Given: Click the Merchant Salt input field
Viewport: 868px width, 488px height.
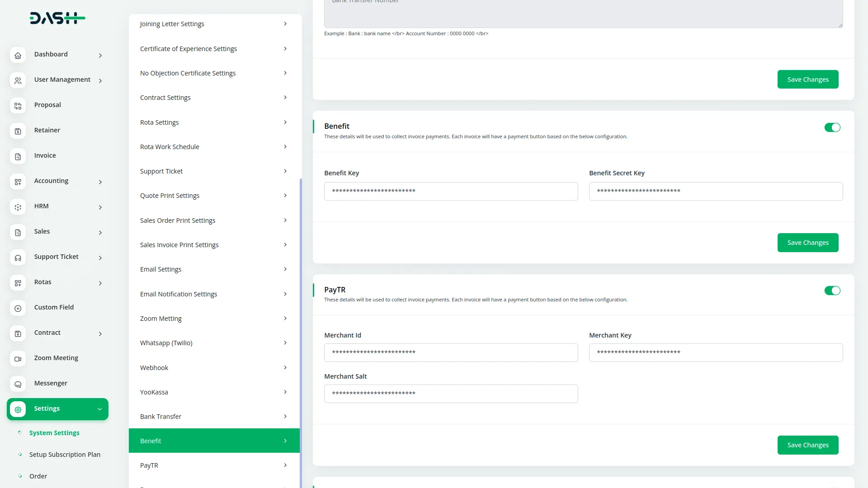Looking at the screenshot, I should [x=451, y=394].
